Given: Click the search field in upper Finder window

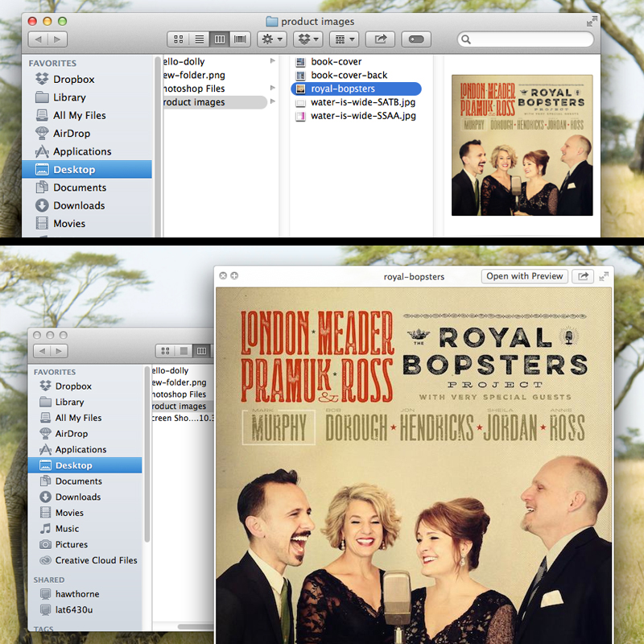Looking at the screenshot, I should 526,39.
